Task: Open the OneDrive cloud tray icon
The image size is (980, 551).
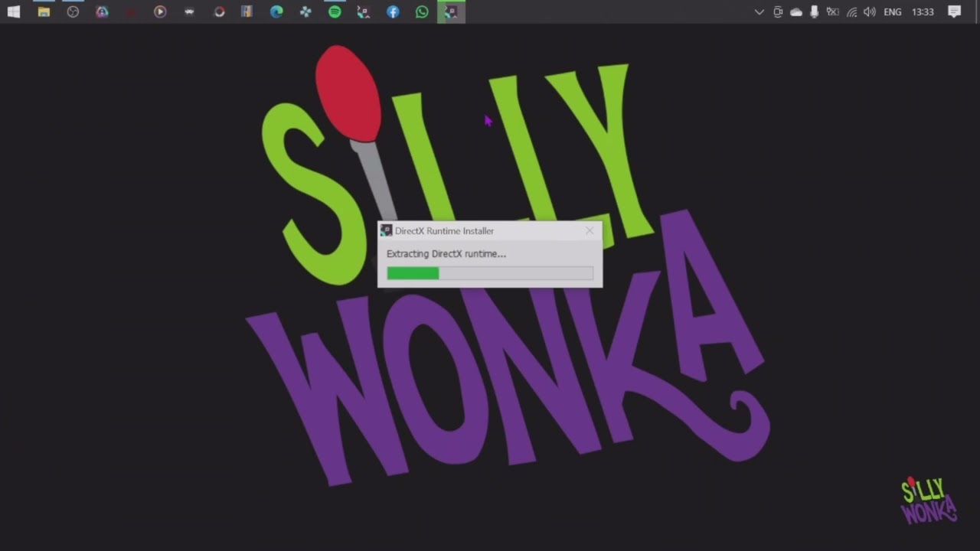Action: [x=796, y=11]
